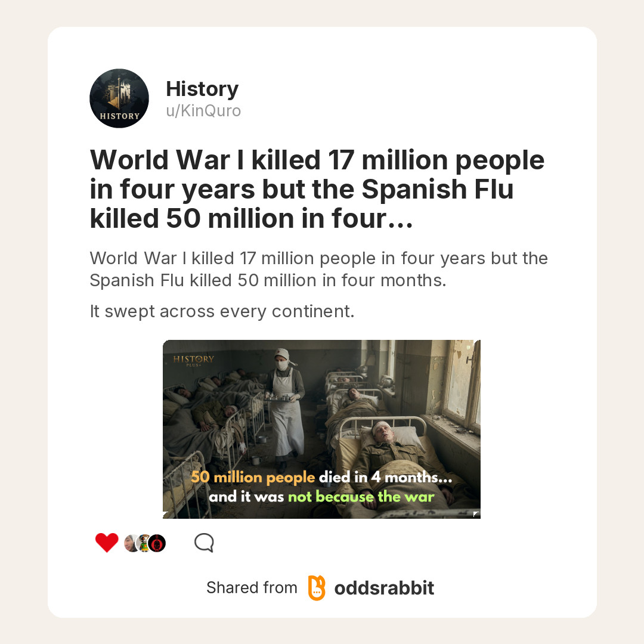Open the bold World War I post title
Image resolution: width=644 pixels, height=644 pixels.
317,189
